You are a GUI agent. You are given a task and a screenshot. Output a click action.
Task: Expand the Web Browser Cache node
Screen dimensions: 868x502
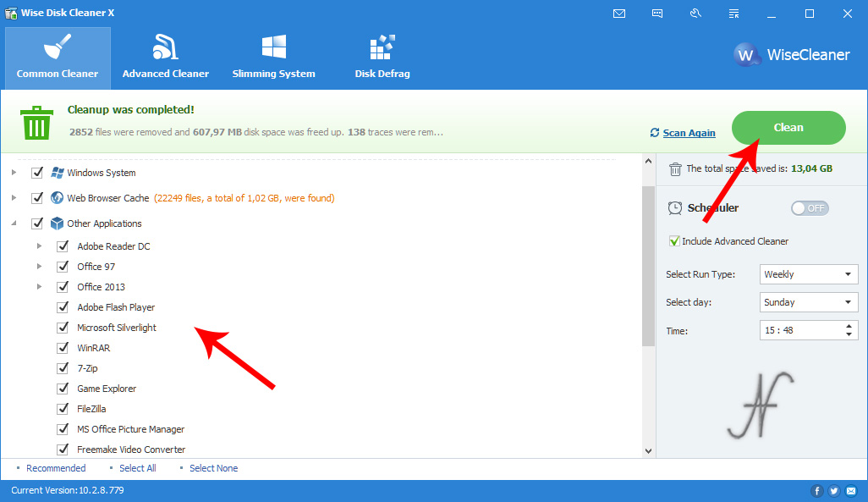click(x=14, y=198)
